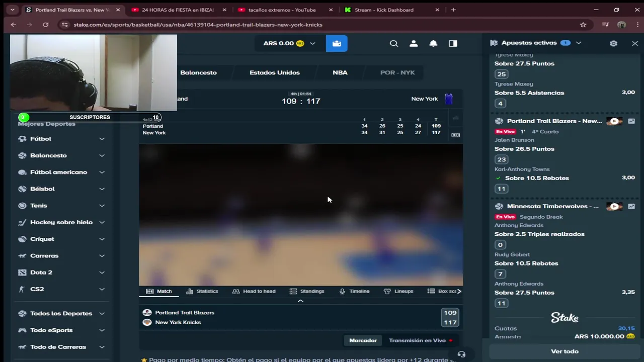The image size is (644, 362).
Task: Close the Apuestas activas panel
Action: coord(635,43)
